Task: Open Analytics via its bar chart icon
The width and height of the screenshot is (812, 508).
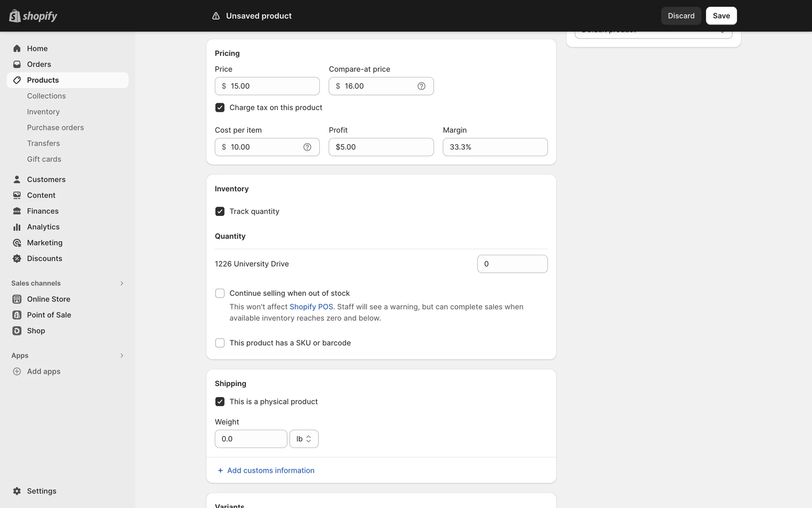Action: tap(17, 227)
